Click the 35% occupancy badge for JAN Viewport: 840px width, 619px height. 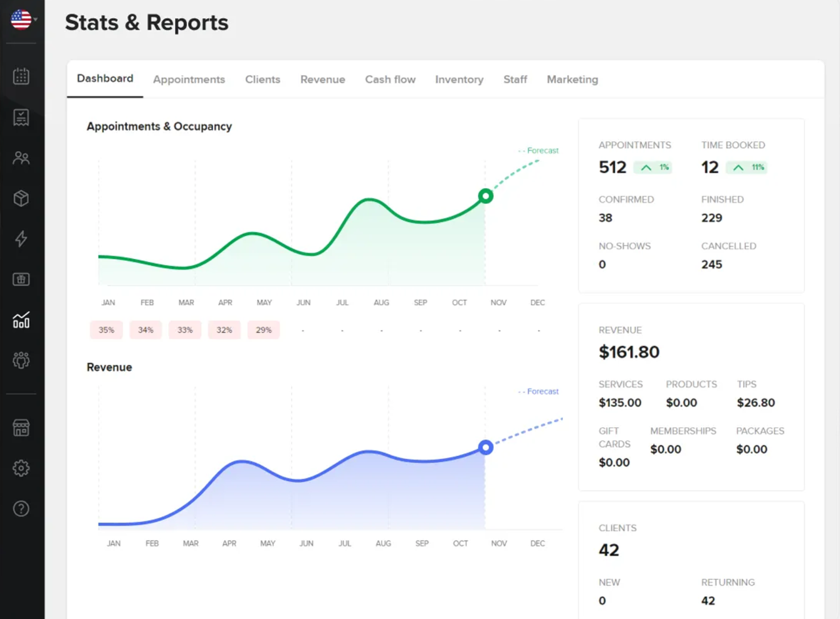tap(106, 329)
